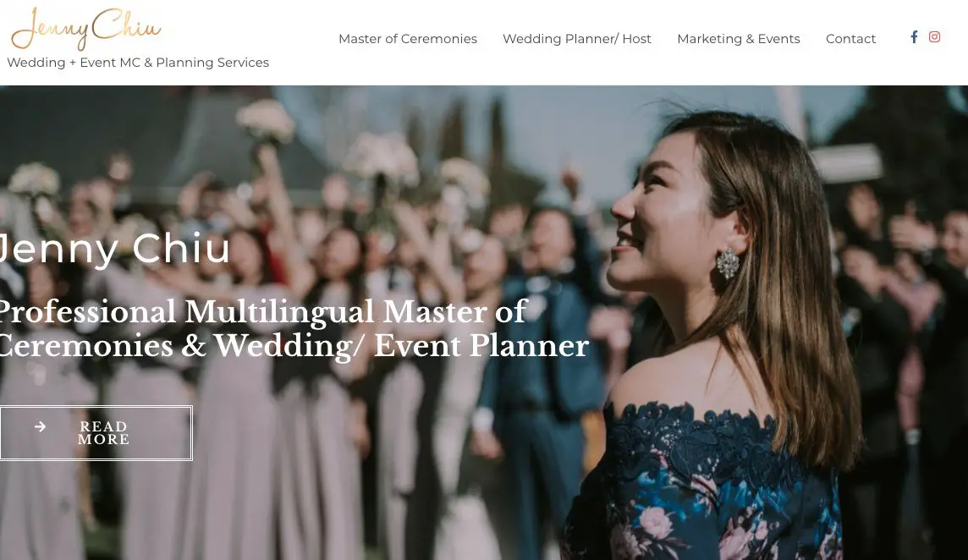The height and width of the screenshot is (560, 968).
Task: Open the Facebook page icon
Action: 915,37
